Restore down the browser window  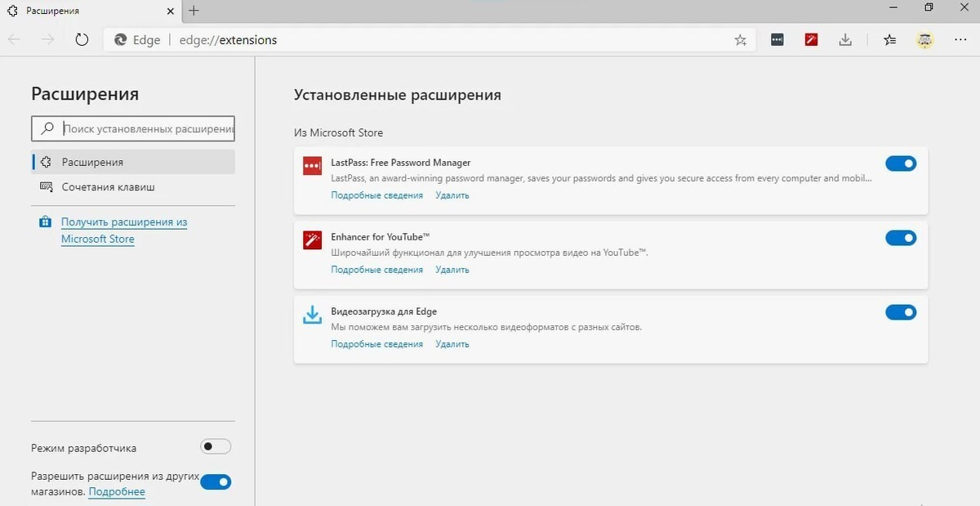[x=929, y=7]
